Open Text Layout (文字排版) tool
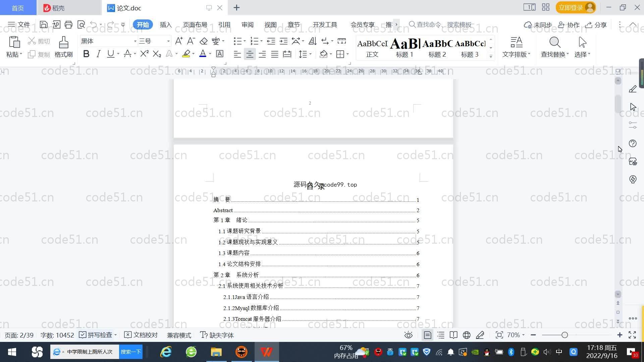Image resolution: width=644 pixels, height=362 pixels. point(516,47)
